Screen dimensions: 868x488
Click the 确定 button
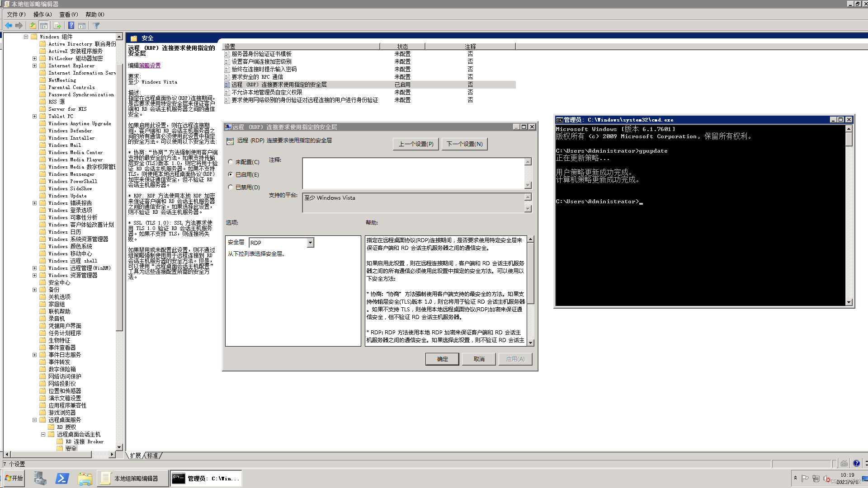click(442, 359)
